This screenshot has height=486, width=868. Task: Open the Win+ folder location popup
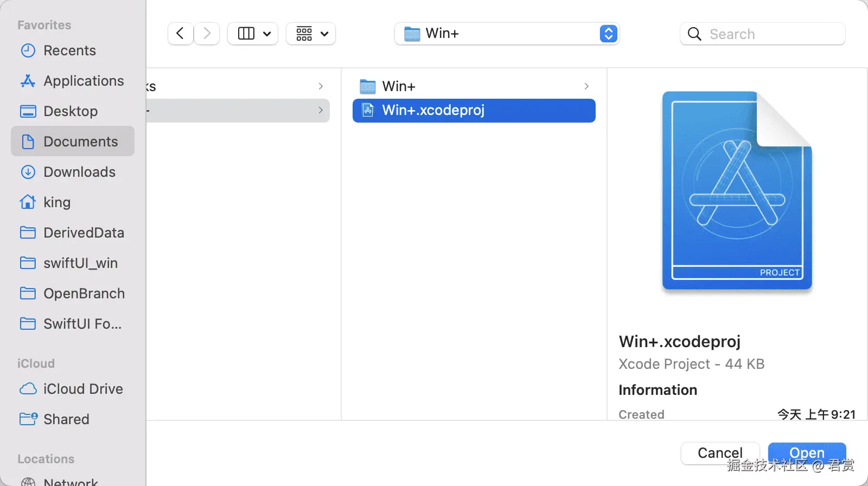pos(507,34)
